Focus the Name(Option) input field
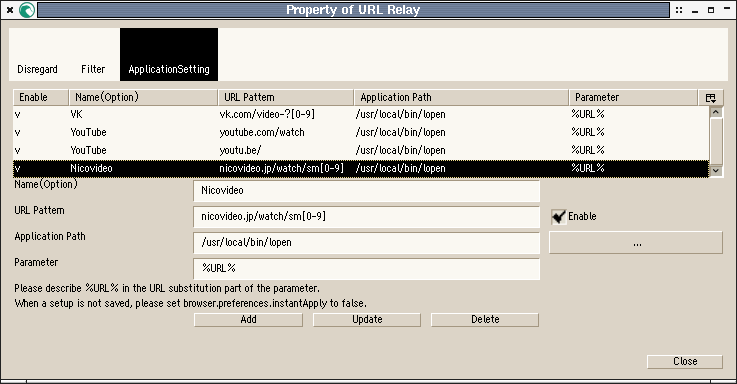Image resolution: width=737 pixels, height=384 pixels. (366, 191)
